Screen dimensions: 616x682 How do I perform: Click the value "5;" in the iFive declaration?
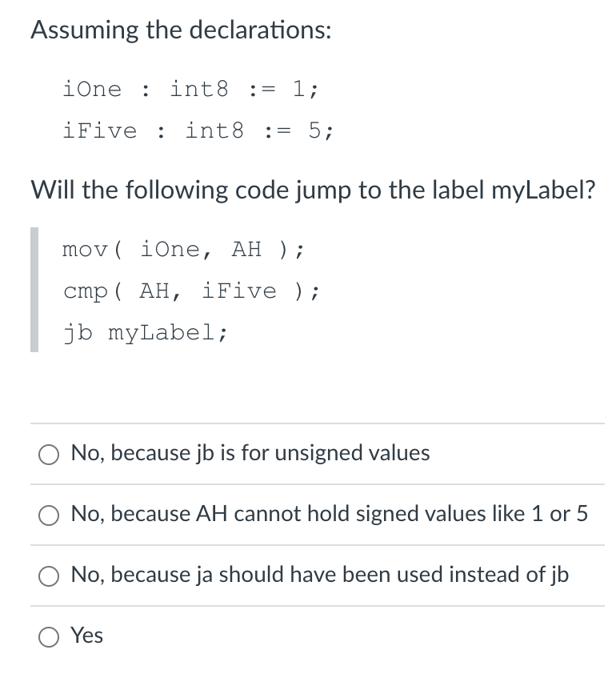pos(322,130)
